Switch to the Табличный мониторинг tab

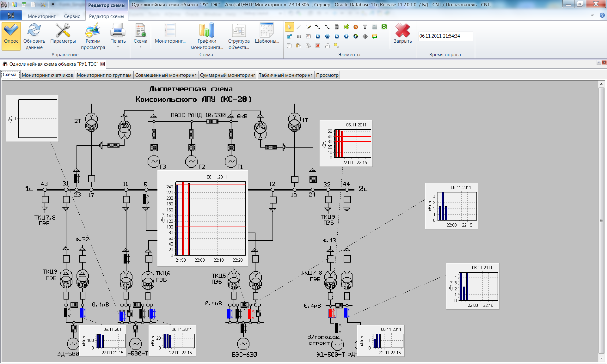tap(285, 75)
